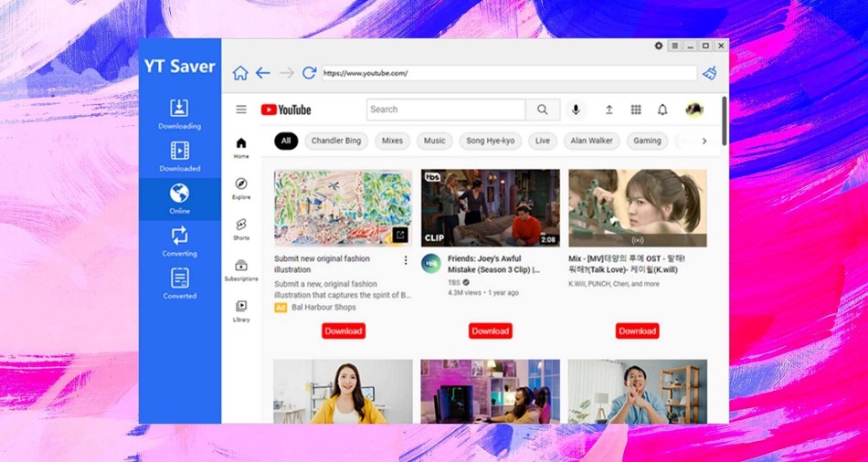
Task: Clear browsing data with broom icon
Action: (x=710, y=73)
